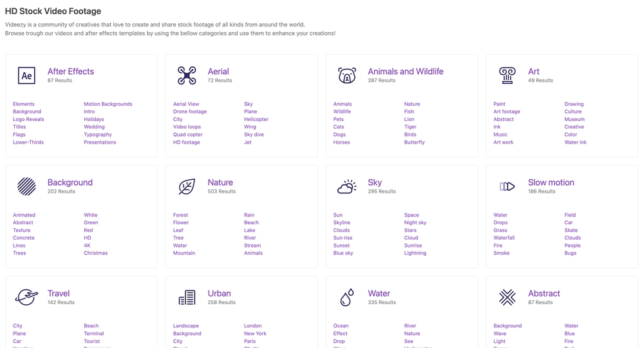Image resolution: width=644 pixels, height=348 pixels.
Task: Click the Slow motion icon
Action: (x=507, y=186)
